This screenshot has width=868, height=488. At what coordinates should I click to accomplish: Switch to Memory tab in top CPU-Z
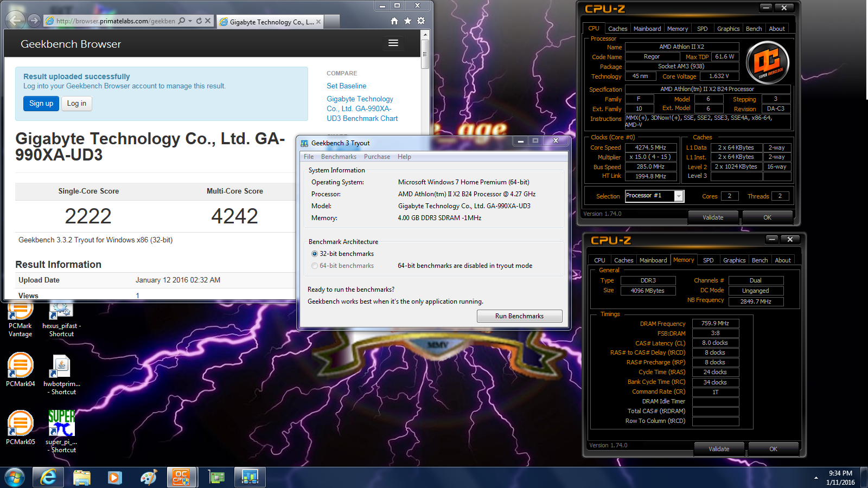678,29
